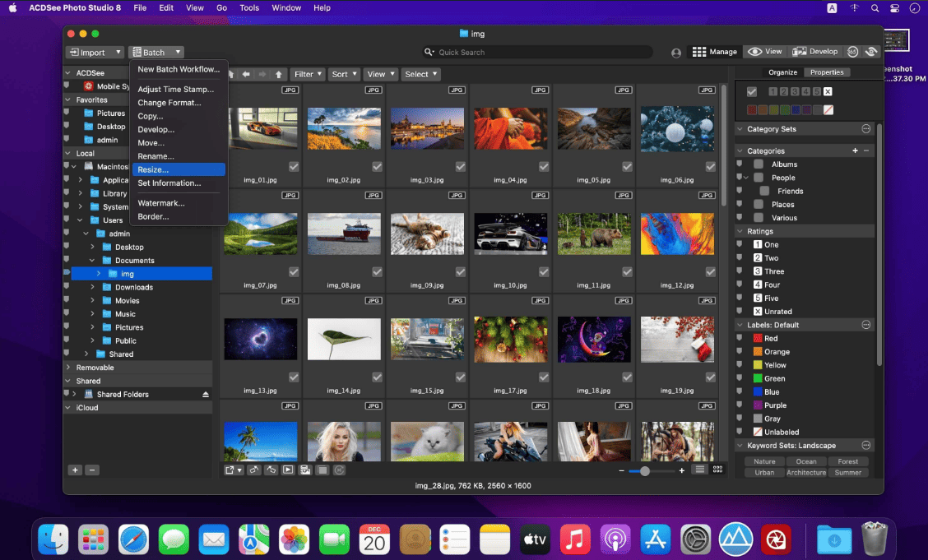The image size is (928, 560).
Task: Toggle the Albums category checkbox
Action: (759, 164)
